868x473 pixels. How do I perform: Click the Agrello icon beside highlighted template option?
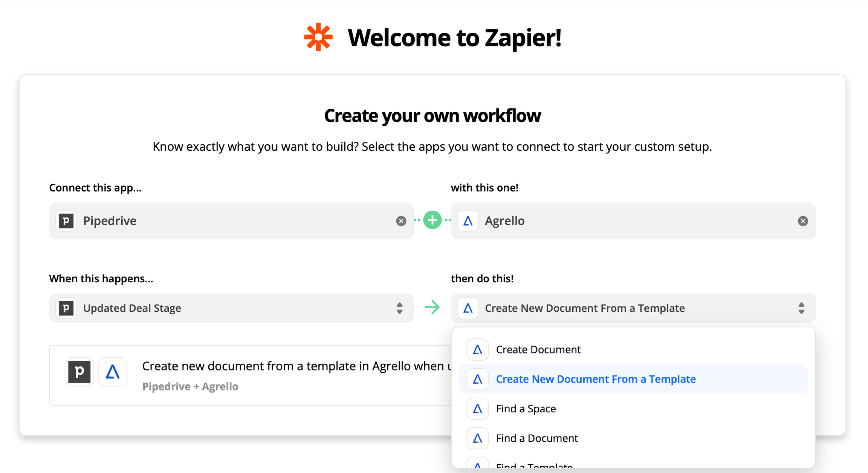[477, 379]
